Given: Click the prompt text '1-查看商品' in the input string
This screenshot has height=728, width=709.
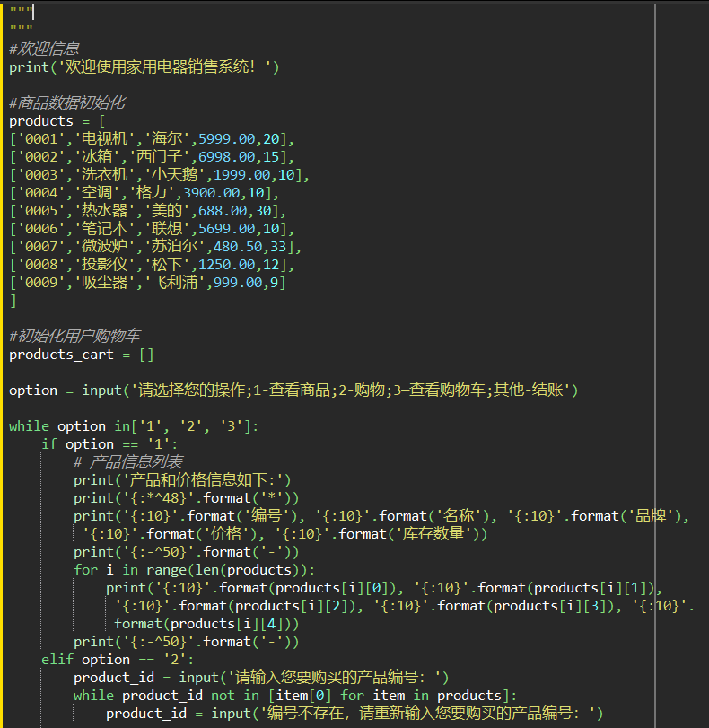Looking at the screenshot, I should (x=291, y=390).
